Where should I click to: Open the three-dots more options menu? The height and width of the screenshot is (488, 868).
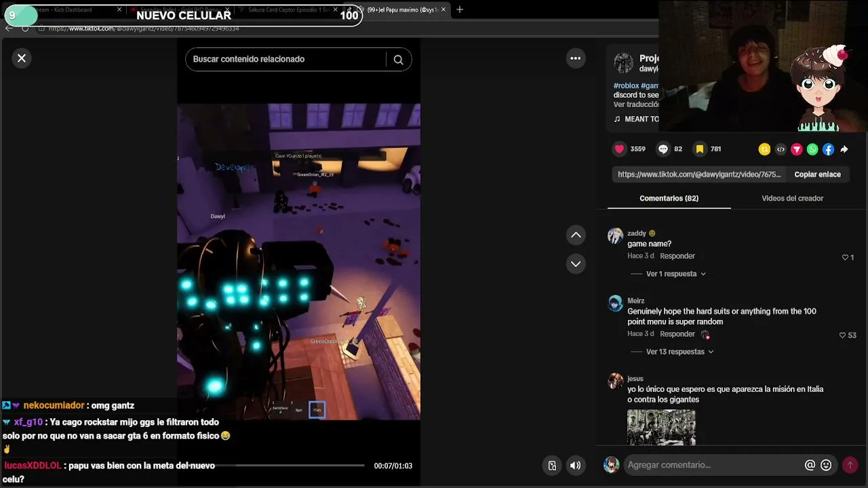[576, 58]
